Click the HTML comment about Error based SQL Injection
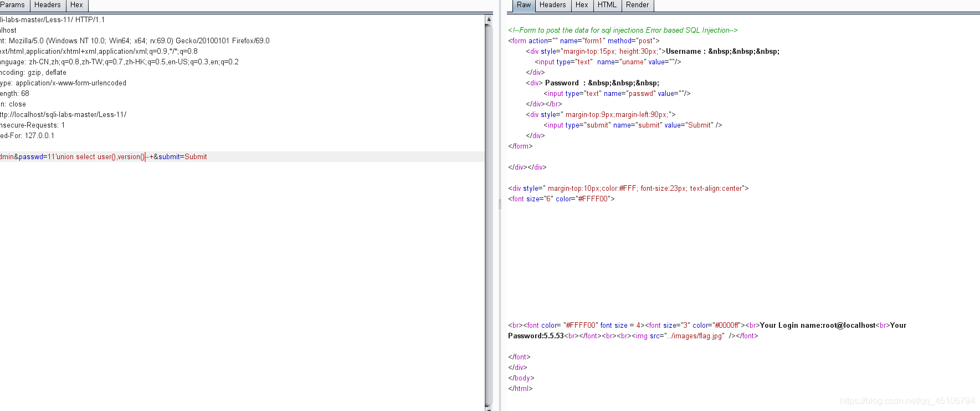This screenshot has width=980, height=411. pos(623,31)
